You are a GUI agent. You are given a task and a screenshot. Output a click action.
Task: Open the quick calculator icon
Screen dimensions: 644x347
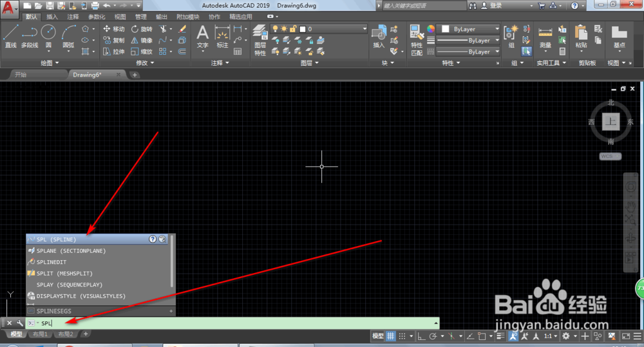point(562,52)
